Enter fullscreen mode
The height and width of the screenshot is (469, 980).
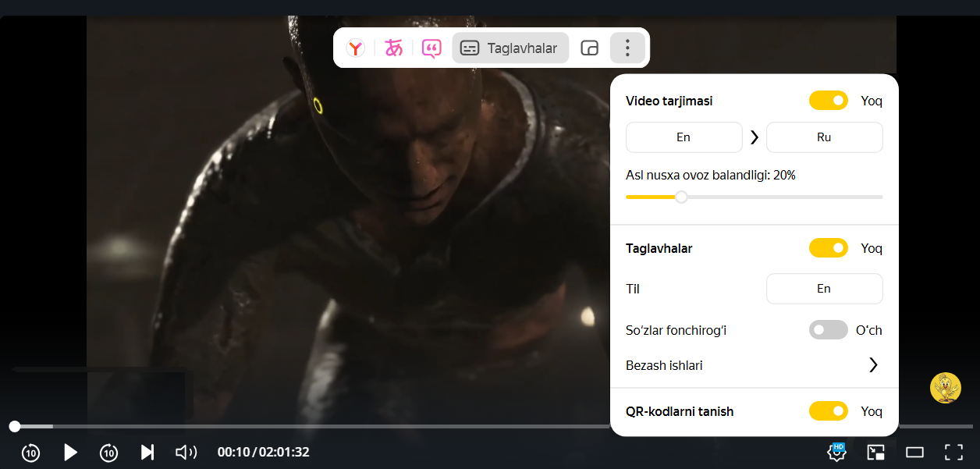(x=953, y=452)
